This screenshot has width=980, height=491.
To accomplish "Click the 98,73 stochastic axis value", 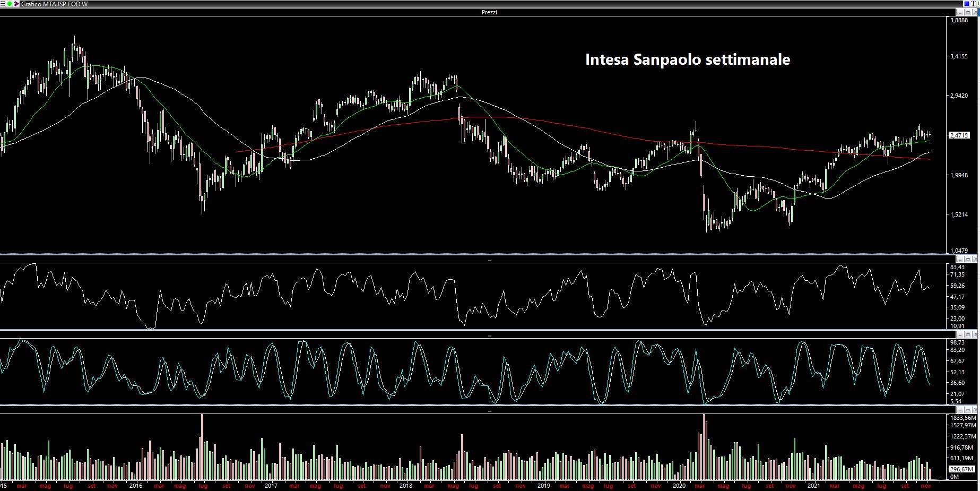I will click(x=958, y=342).
